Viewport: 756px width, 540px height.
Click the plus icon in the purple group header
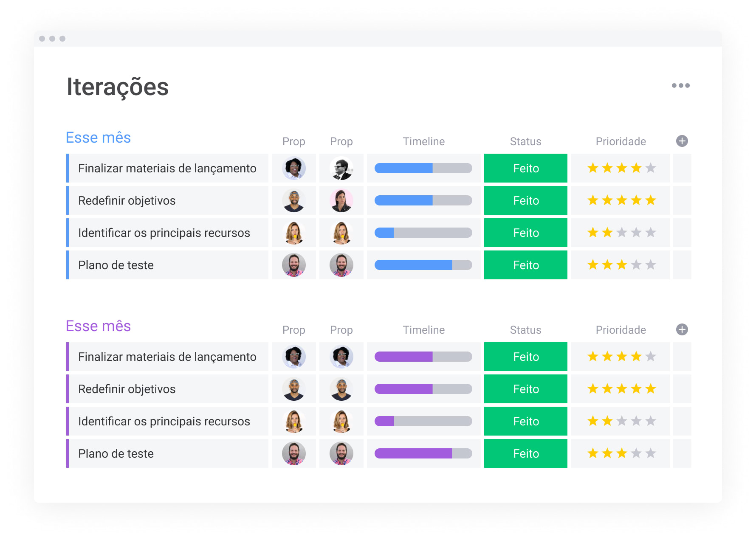682,329
